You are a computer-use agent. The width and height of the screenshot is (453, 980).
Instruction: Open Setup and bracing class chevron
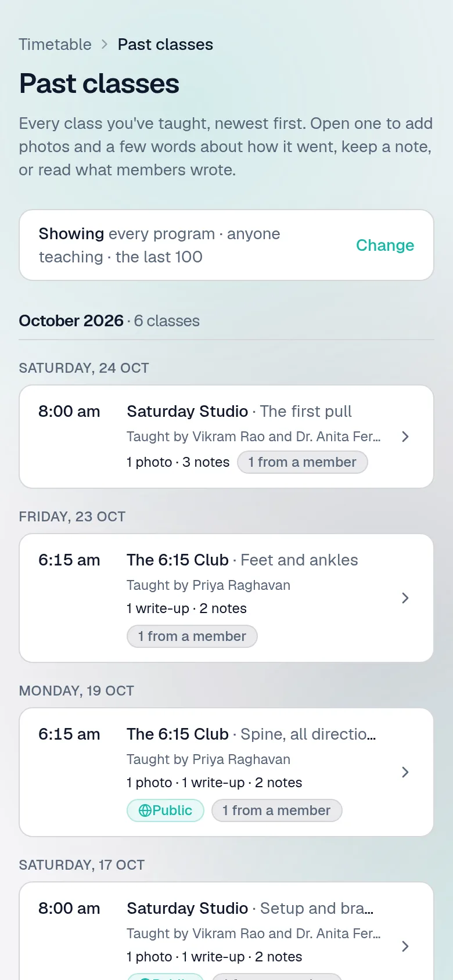pos(405,946)
